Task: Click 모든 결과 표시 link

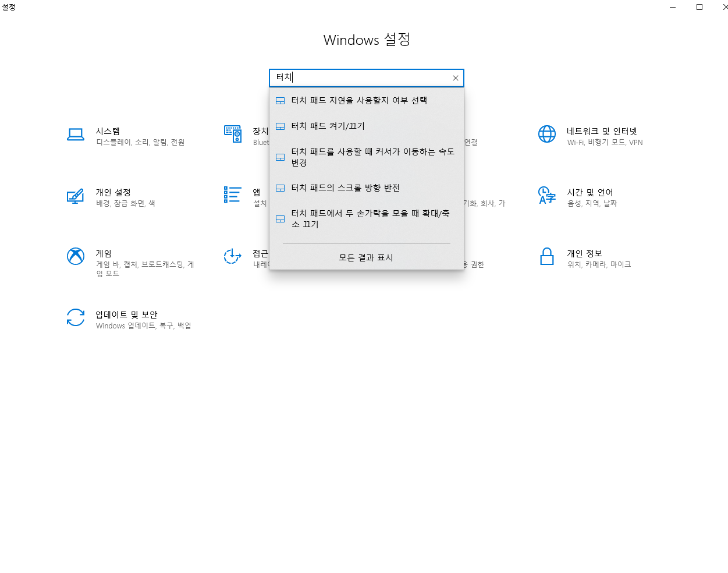Action: tap(366, 257)
